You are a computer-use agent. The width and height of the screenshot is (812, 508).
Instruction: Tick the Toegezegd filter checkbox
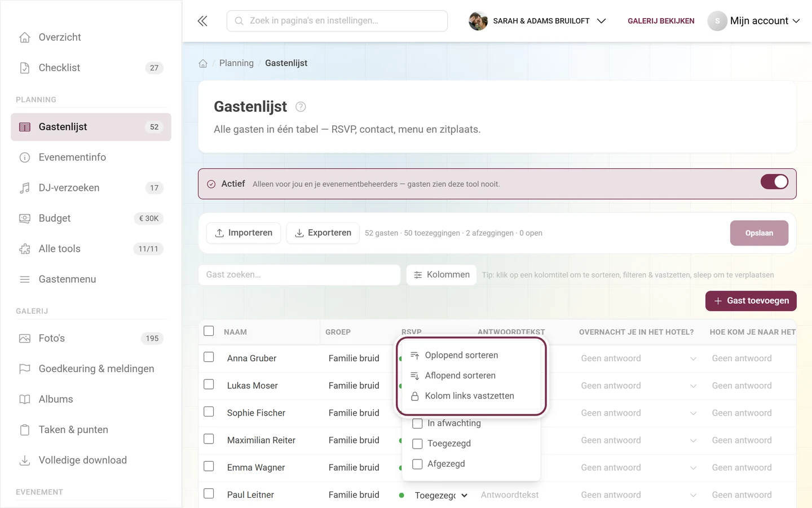click(x=417, y=444)
